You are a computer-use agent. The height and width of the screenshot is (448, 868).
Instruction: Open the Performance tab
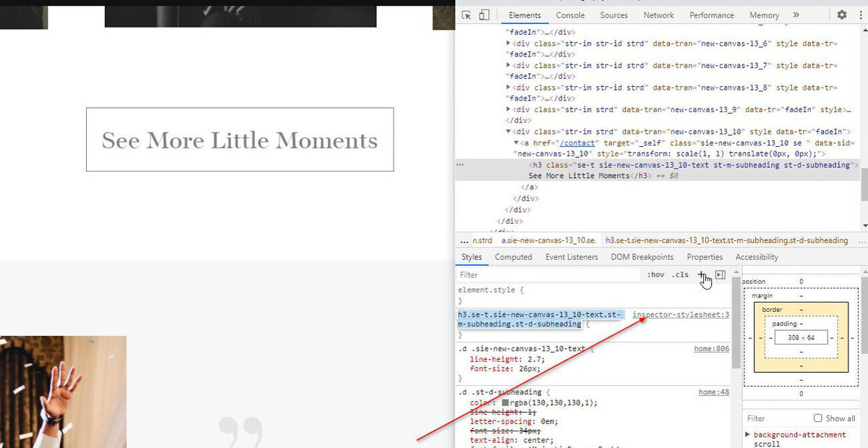pos(712,15)
